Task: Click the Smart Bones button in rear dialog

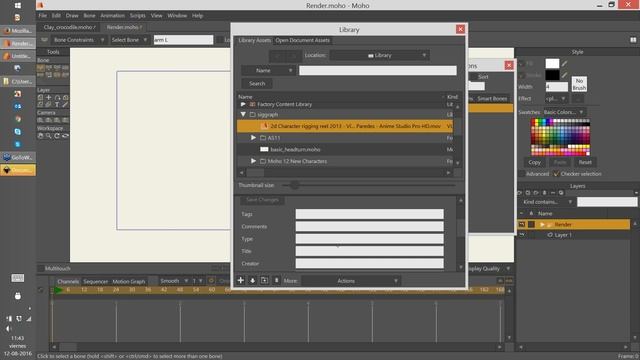Action: click(492, 98)
